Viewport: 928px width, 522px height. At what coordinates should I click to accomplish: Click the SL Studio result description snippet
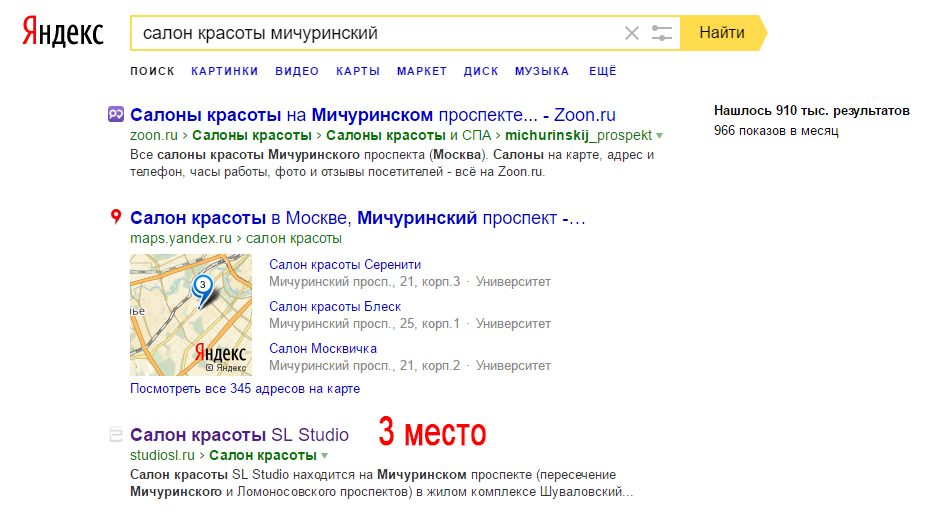[x=382, y=483]
